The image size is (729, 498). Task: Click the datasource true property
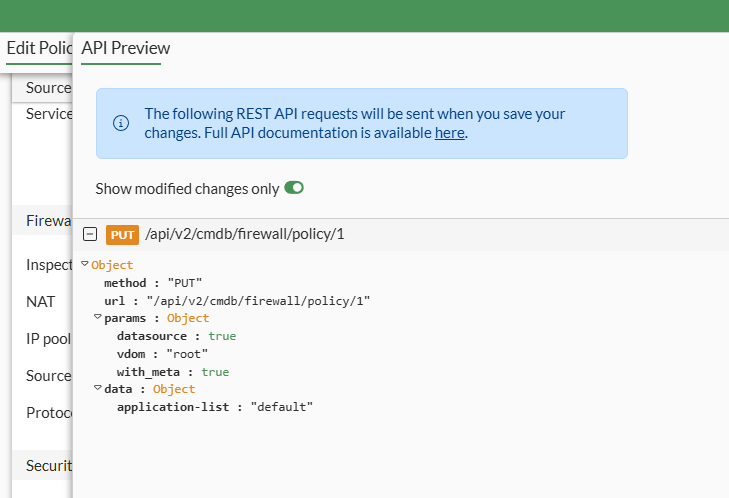[x=176, y=336]
